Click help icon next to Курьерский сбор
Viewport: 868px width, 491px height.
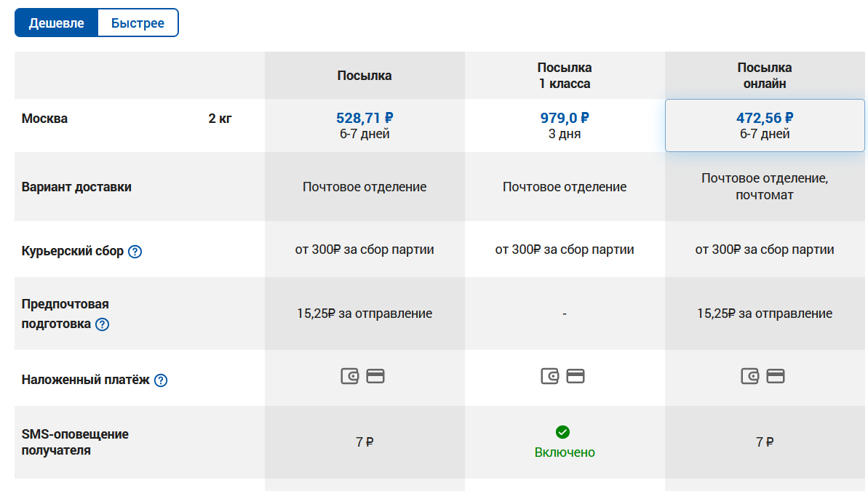135,252
